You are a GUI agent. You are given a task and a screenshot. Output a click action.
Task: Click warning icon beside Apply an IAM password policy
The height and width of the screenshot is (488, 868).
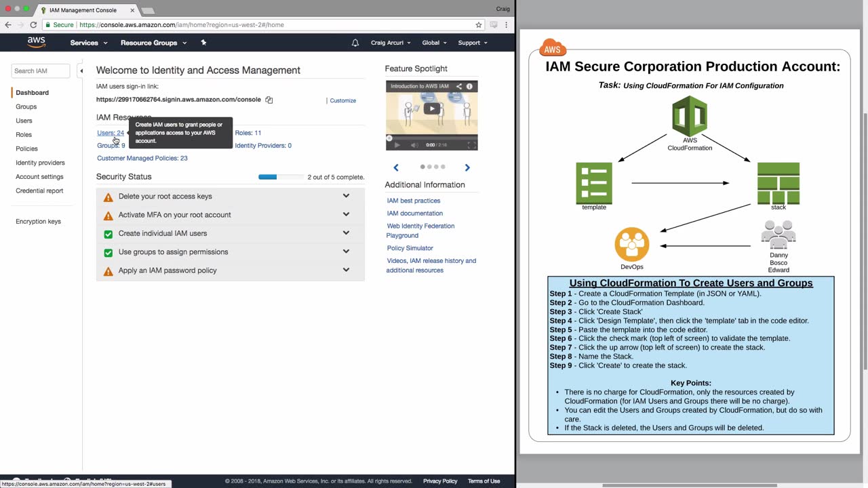tap(108, 271)
